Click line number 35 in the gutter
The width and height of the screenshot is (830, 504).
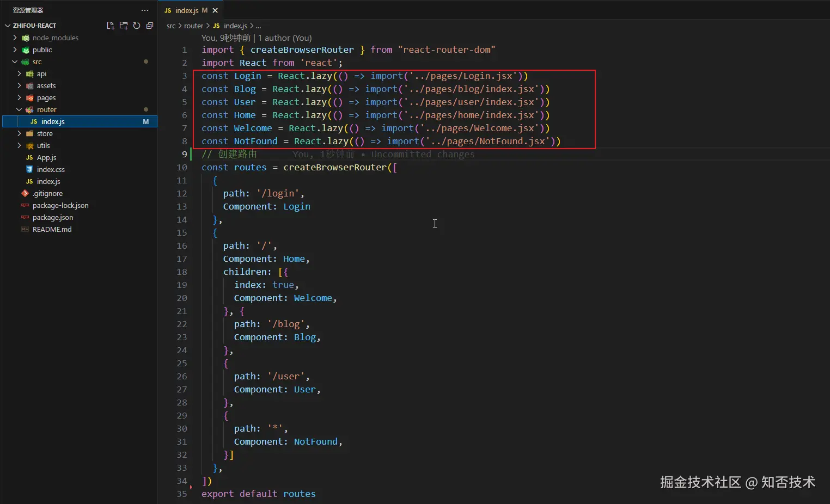point(182,494)
